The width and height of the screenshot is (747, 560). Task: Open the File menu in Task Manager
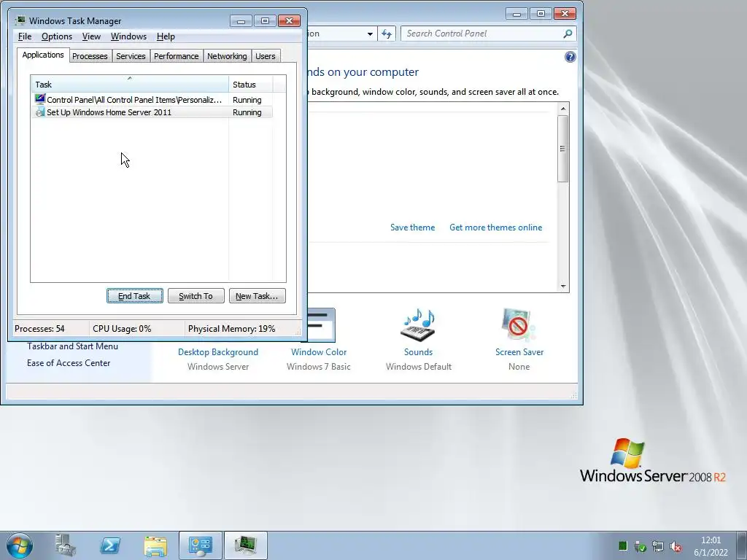pyautogui.click(x=25, y=36)
